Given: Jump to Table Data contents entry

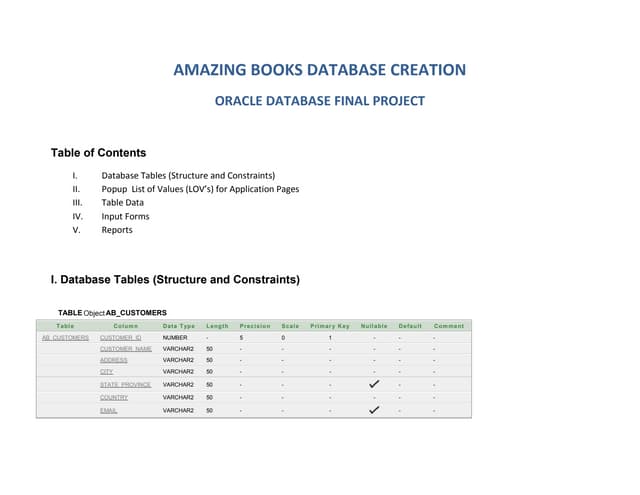Looking at the screenshot, I should point(122,203).
